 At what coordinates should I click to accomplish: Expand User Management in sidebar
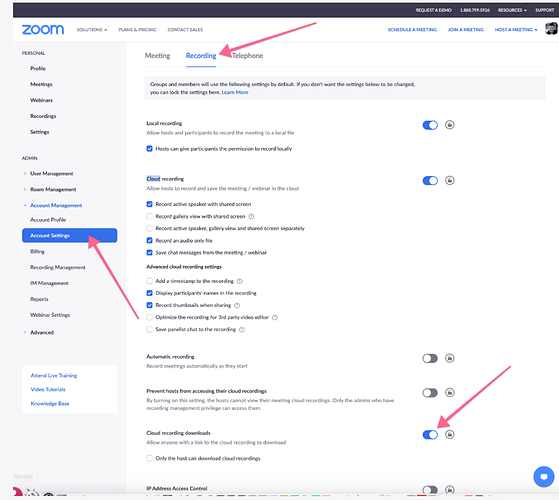pos(51,174)
